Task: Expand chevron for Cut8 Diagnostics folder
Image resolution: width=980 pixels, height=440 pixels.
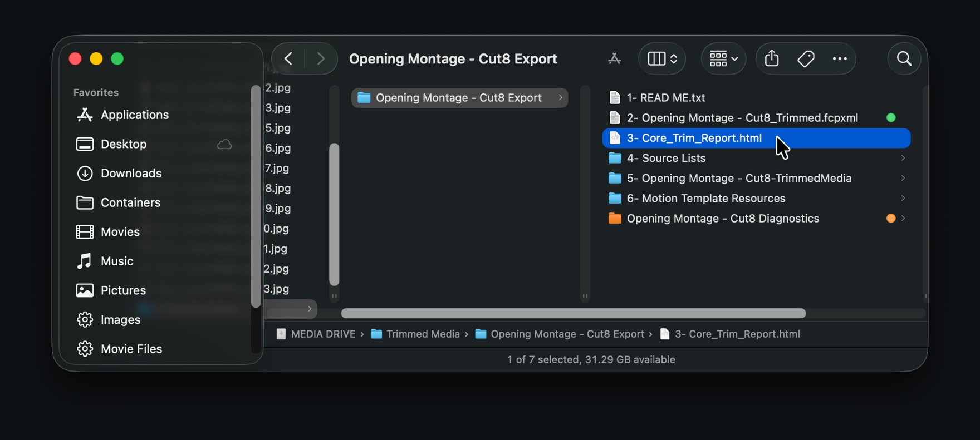Action: click(x=903, y=219)
